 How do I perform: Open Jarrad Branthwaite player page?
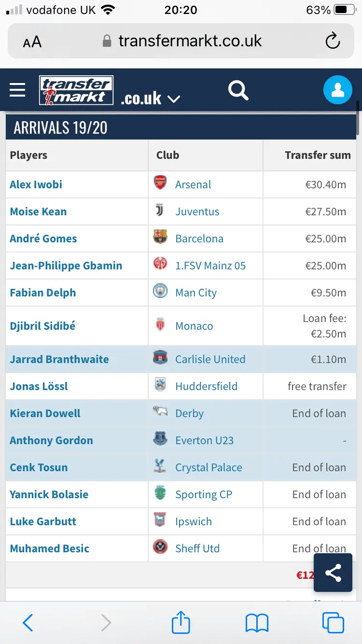point(59,359)
